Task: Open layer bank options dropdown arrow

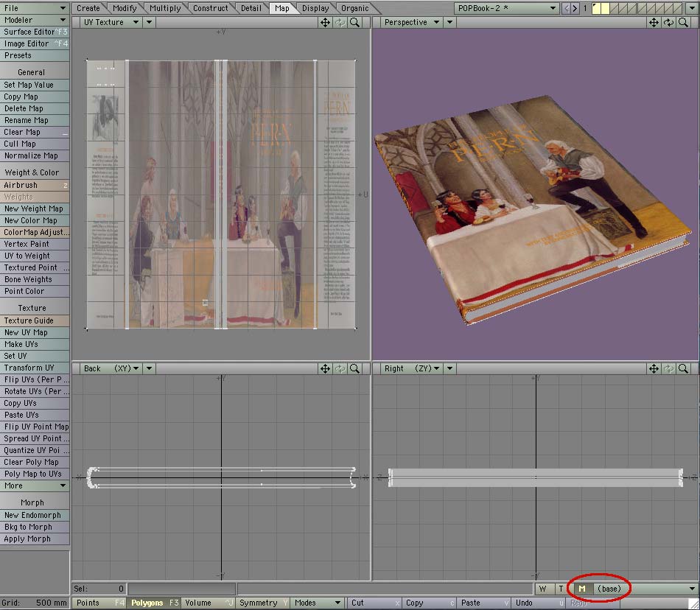Action: coord(692,8)
